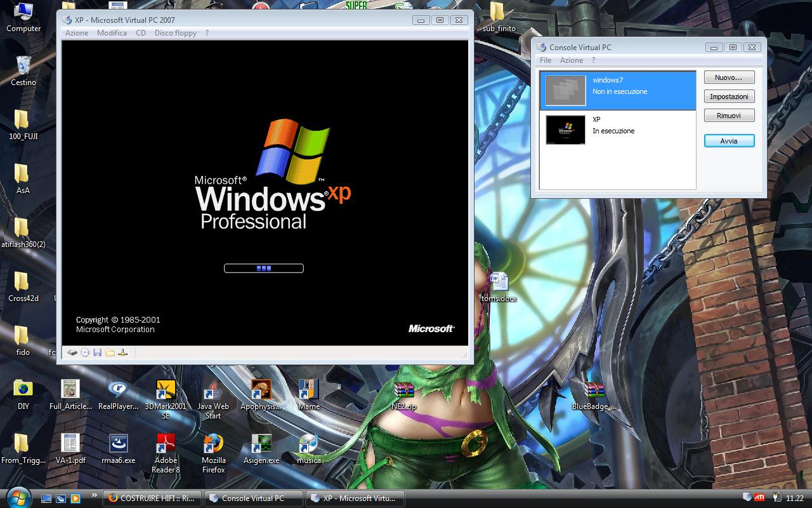This screenshot has width=812, height=508.
Task: Open the File menu in Console Virtual PC
Action: click(x=546, y=60)
